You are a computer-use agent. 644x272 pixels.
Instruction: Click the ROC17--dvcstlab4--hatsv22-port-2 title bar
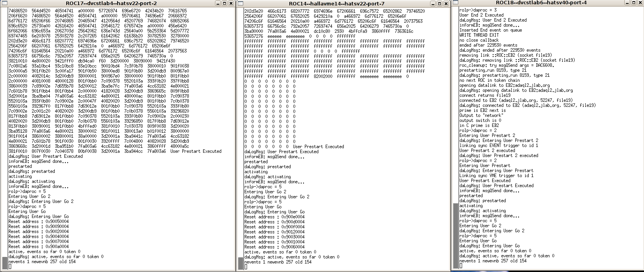pyautogui.click(x=111, y=3)
